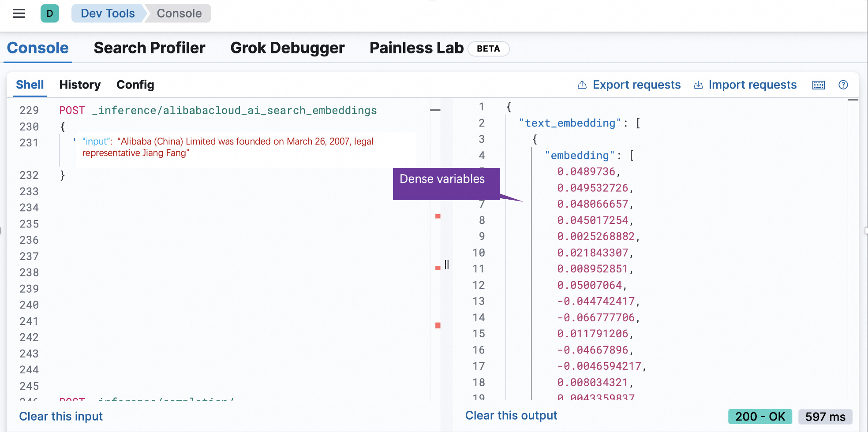Click output value -0.044742417
868x432 pixels.
595,302
